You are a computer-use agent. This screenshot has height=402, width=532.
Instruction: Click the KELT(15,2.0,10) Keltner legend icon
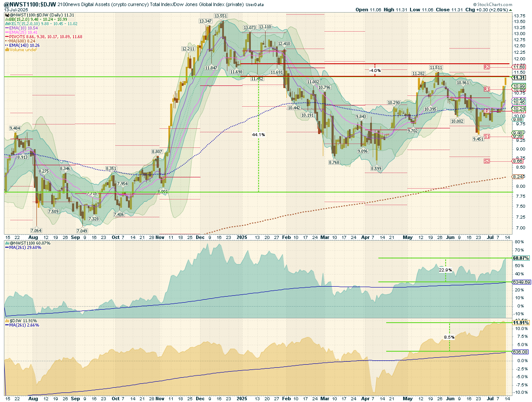click(x=7, y=23)
